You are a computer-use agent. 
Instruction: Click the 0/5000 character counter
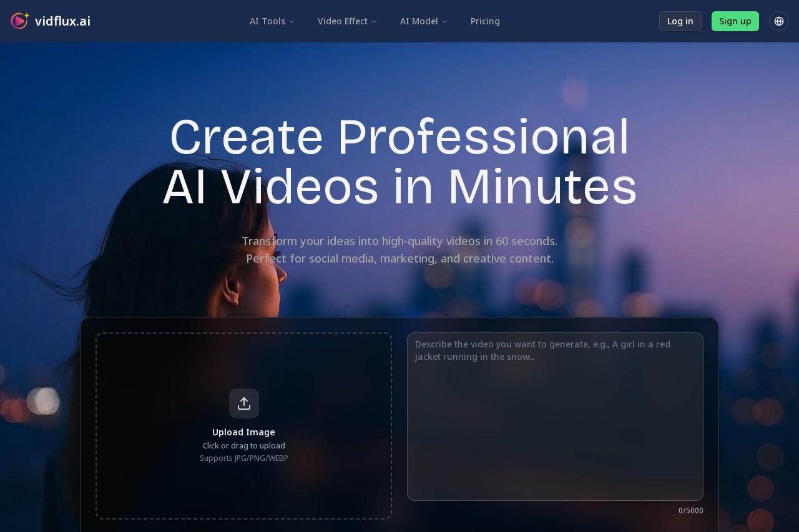pyautogui.click(x=690, y=510)
